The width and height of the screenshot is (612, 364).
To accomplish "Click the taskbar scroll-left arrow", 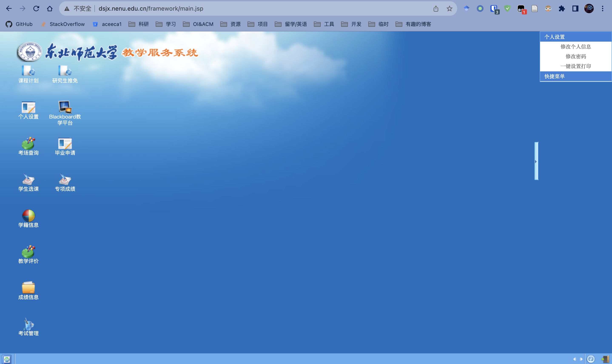I will point(574,359).
